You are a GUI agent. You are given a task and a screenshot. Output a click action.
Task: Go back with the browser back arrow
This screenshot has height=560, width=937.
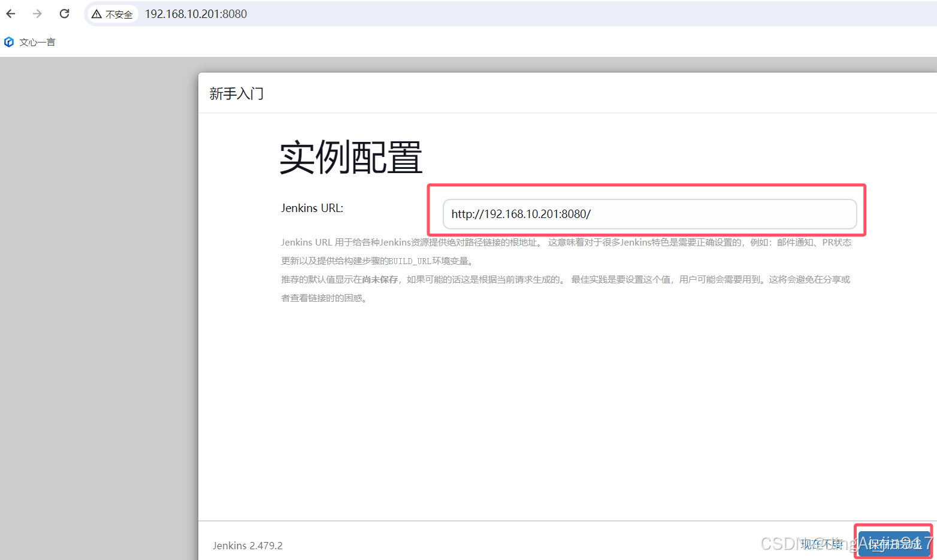11,13
